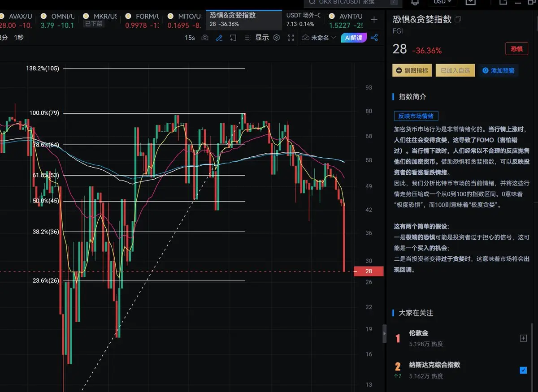The height and width of the screenshot is (392, 538).
Task: Switch to the AVNT/U tab
Action: point(345,20)
